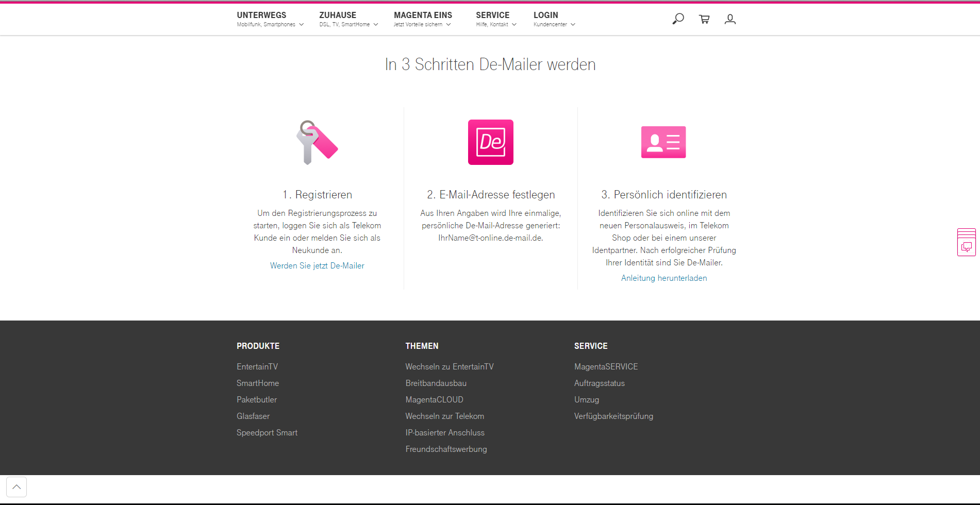Open the Umzug footer link

point(587,400)
